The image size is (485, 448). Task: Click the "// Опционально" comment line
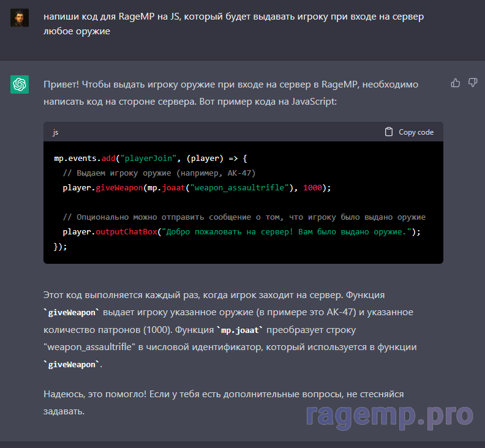244,217
